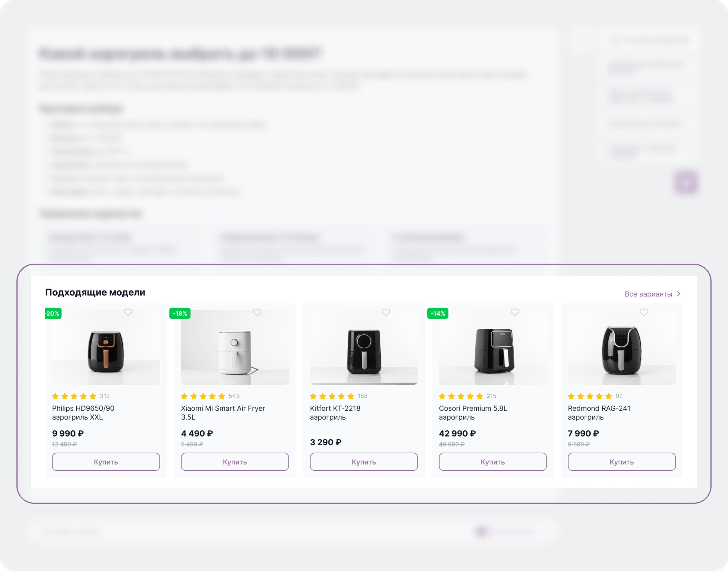Click 'Купить' for Kitfort KT-2218
This screenshot has width=728, height=571.
point(364,462)
